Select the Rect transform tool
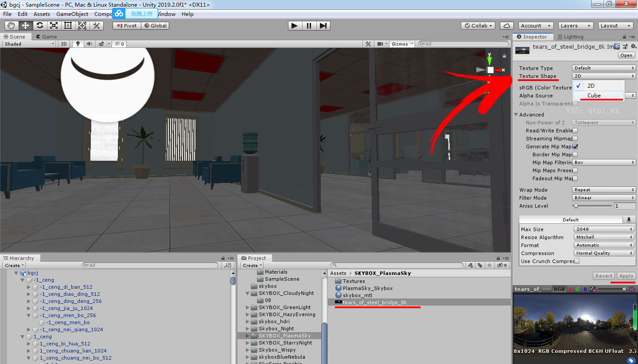 (x=68, y=26)
